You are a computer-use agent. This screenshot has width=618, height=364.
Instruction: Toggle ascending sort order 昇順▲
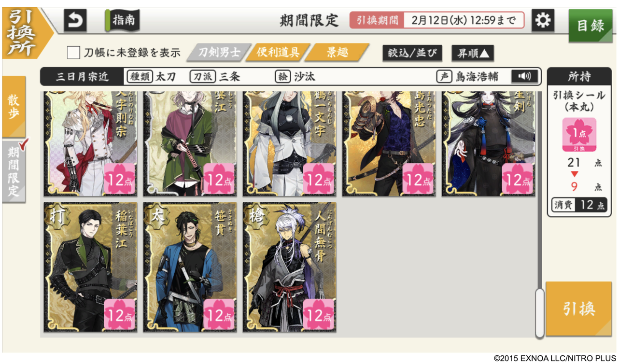[473, 53]
